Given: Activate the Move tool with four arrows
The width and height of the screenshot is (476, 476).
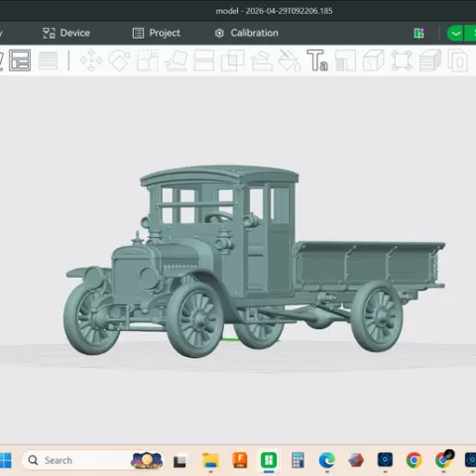Looking at the screenshot, I should coord(91,60).
